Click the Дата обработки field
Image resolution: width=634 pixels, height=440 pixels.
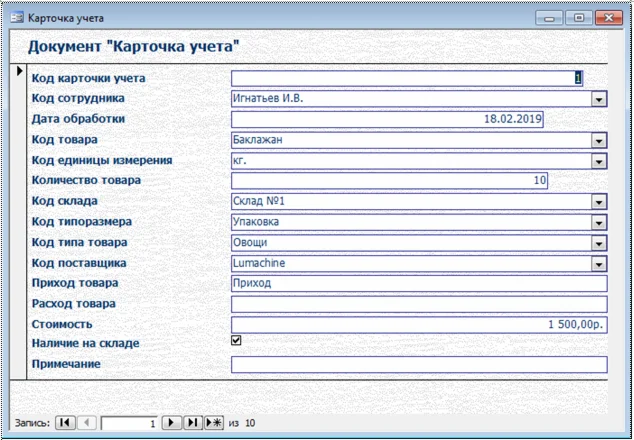[x=387, y=119]
